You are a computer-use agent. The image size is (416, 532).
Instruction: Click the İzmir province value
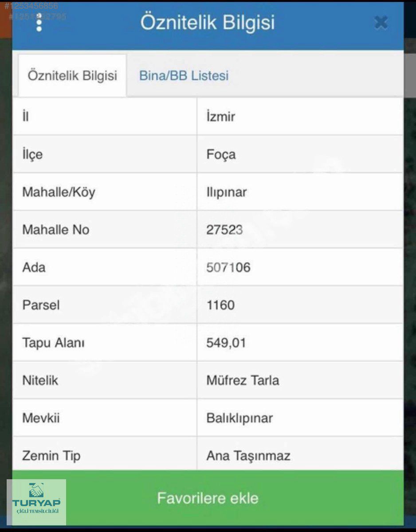221,117
